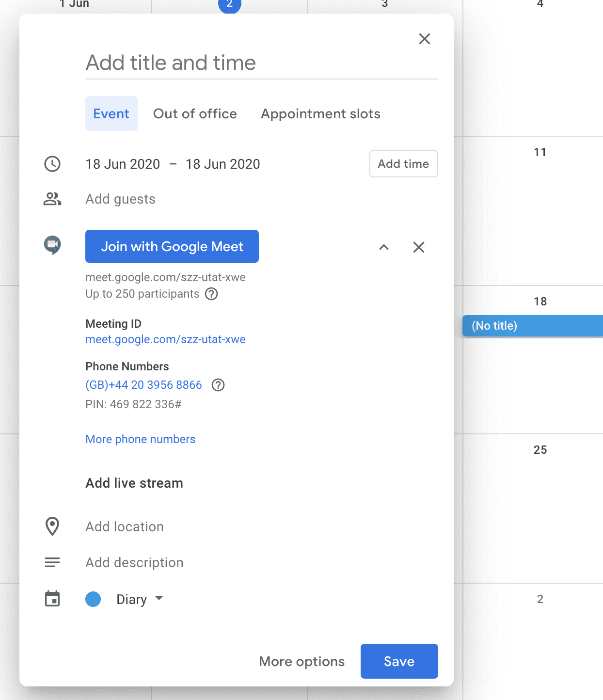
Task: Click the guests people icon
Action: click(x=52, y=199)
